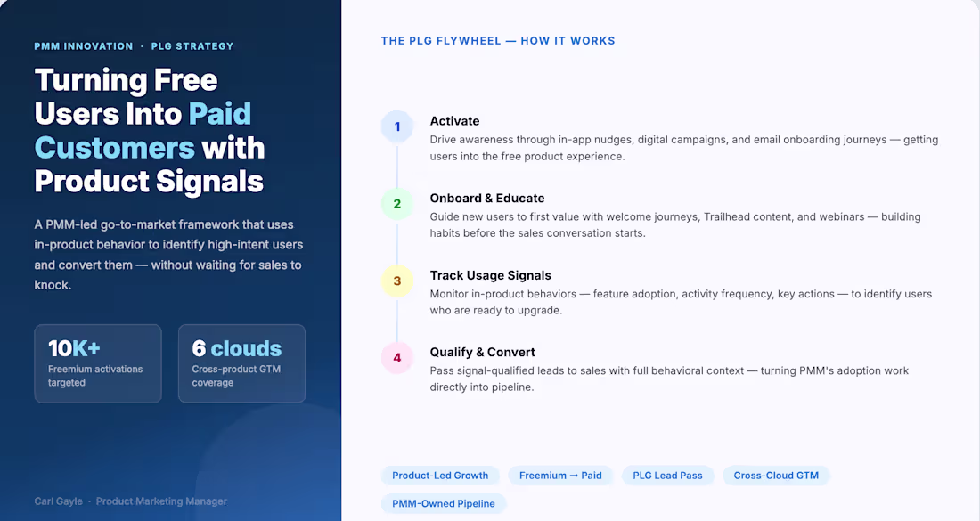Click the Carl Gayle byline text
This screenshot has height=521, width=980.
(x=131, y=501)
